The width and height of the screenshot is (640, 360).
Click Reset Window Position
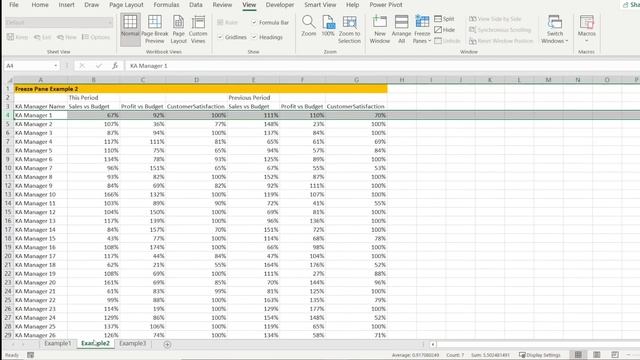pos(501,41)
